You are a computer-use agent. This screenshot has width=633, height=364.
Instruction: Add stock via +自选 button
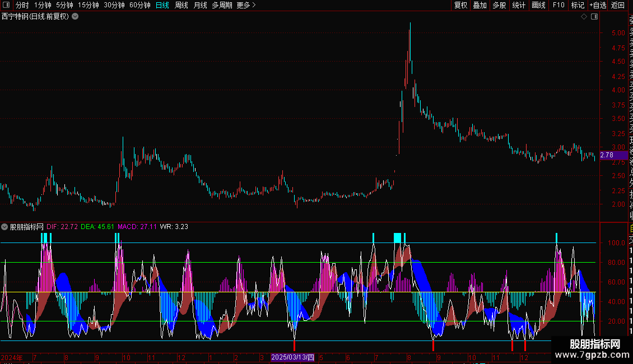[598, 5]
